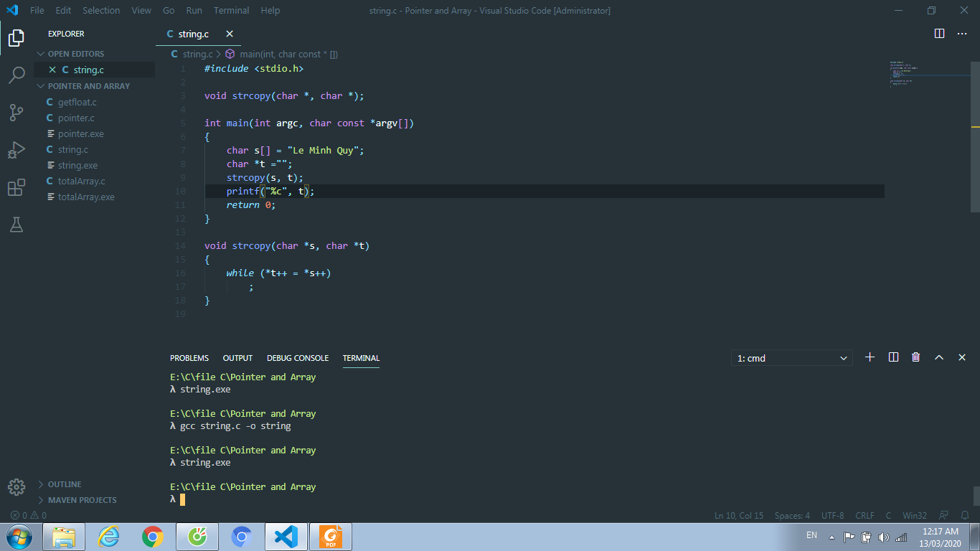Toggle maximized terminal panel size
The height and width of the screenshot is (551, 980).
pyautogui.click(x=938, y=357)
